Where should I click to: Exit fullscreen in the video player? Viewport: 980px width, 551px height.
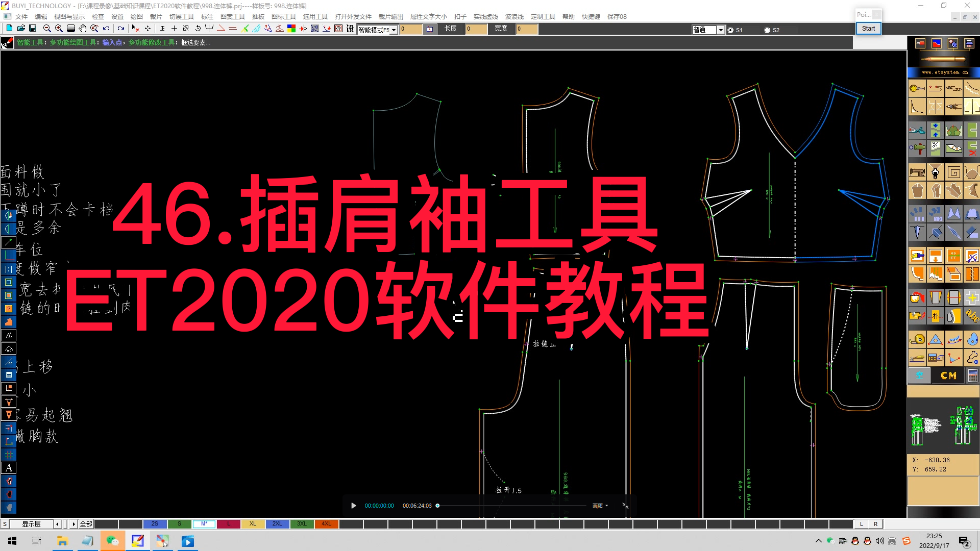pos(625,506)
